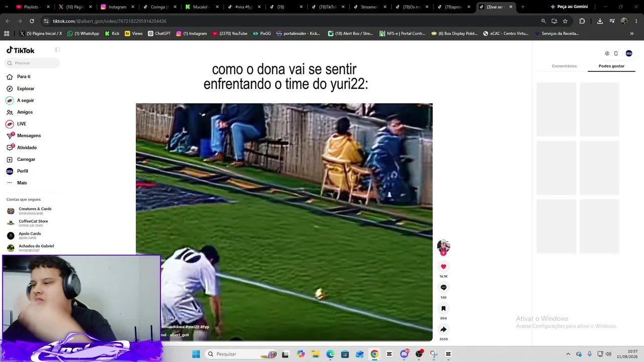
Task: Open the Apolo Cards account
Action: pyautogui.click(x=30, y=235)
